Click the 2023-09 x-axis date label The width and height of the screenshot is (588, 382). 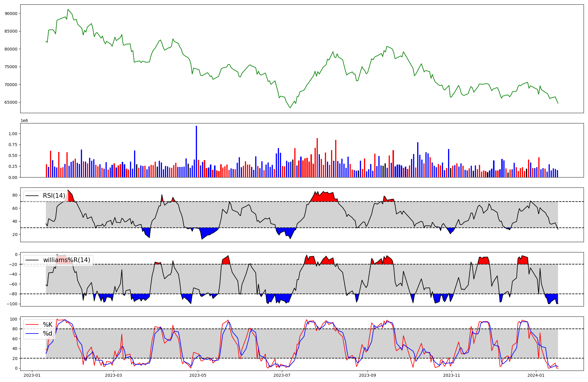[x=368, y=375]
